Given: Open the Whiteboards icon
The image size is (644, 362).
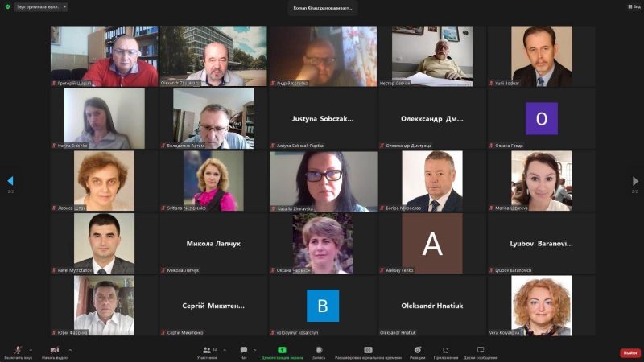Looking at the screenshot, I should coord(481,350).
